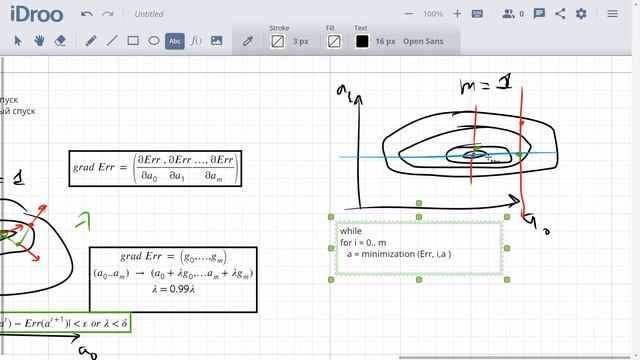Change the Open Sans font family
The image size is (640, 360).
(423, 41)
